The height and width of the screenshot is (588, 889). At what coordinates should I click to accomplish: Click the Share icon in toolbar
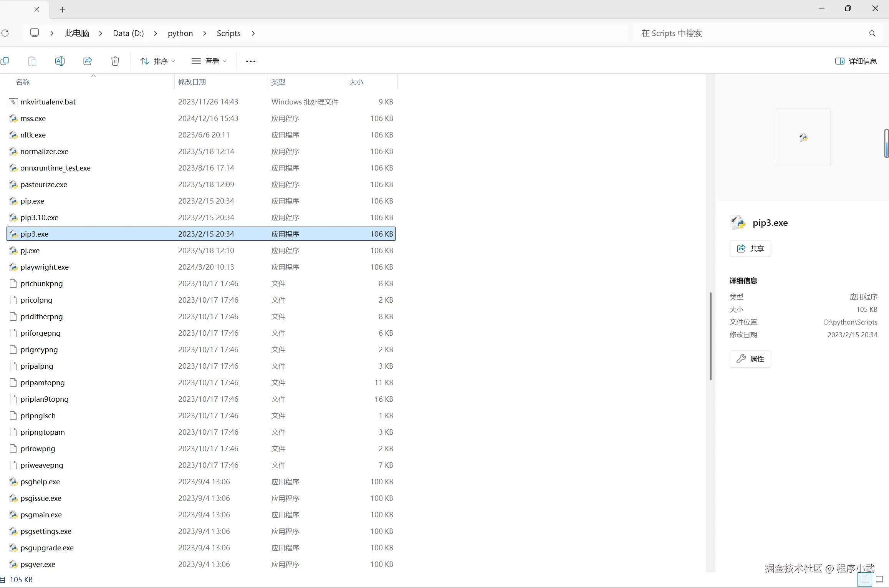click(x=88, y=61)
